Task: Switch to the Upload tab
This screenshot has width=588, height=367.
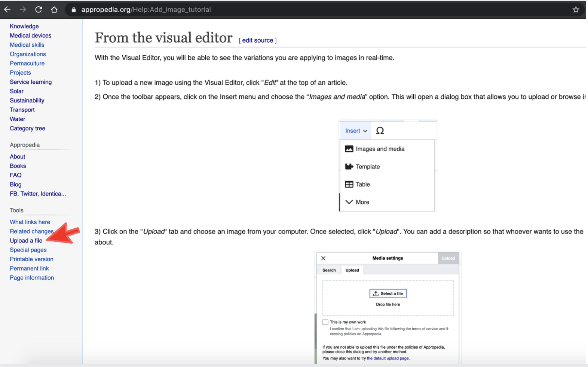Action: coord(352,270)
